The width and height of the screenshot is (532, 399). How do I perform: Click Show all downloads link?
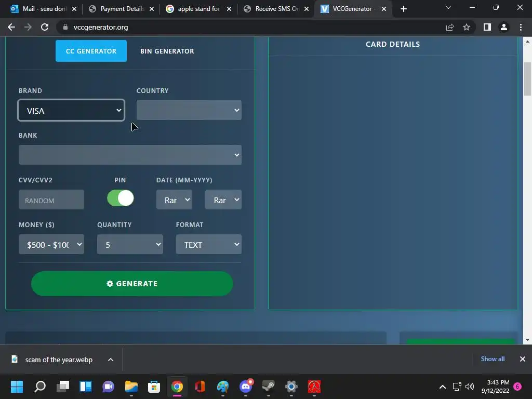(493, 359)
